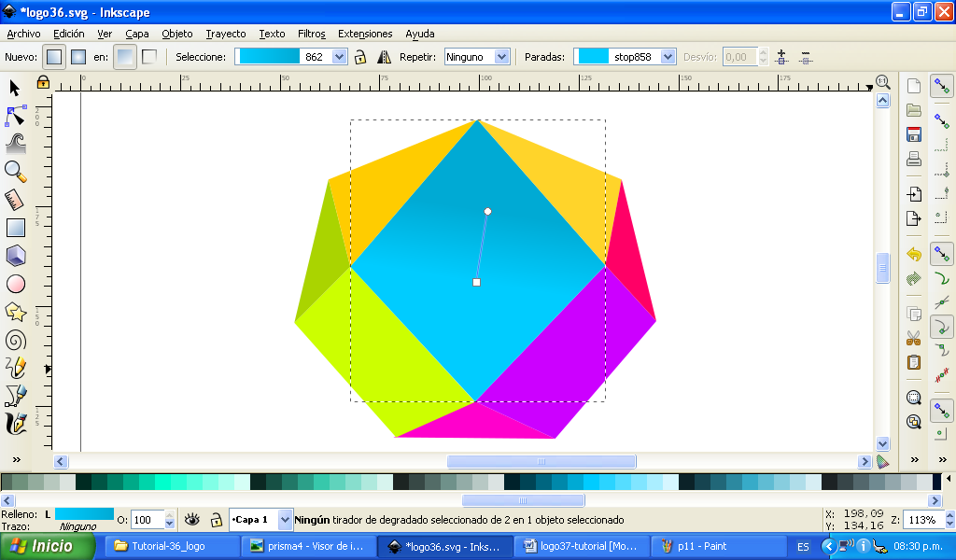Open the Paradas stop858 dropdown
This screenshot has width=956, height=560.
coord(668,57)
